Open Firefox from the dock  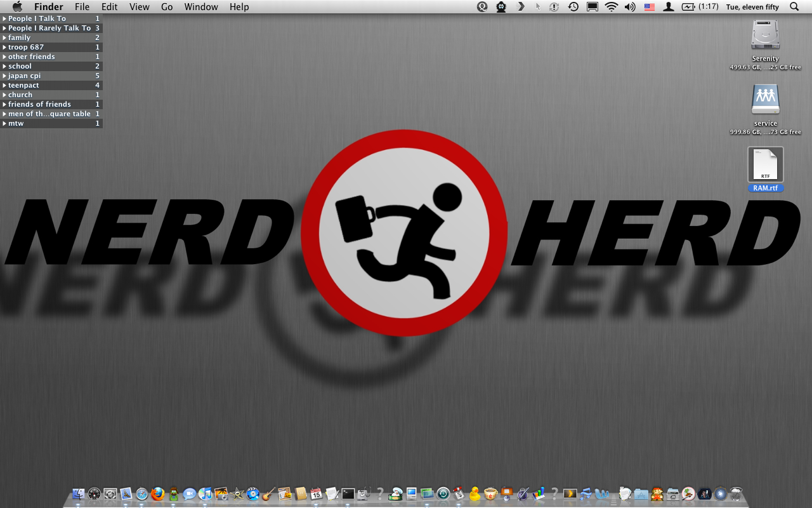(158, 493)
